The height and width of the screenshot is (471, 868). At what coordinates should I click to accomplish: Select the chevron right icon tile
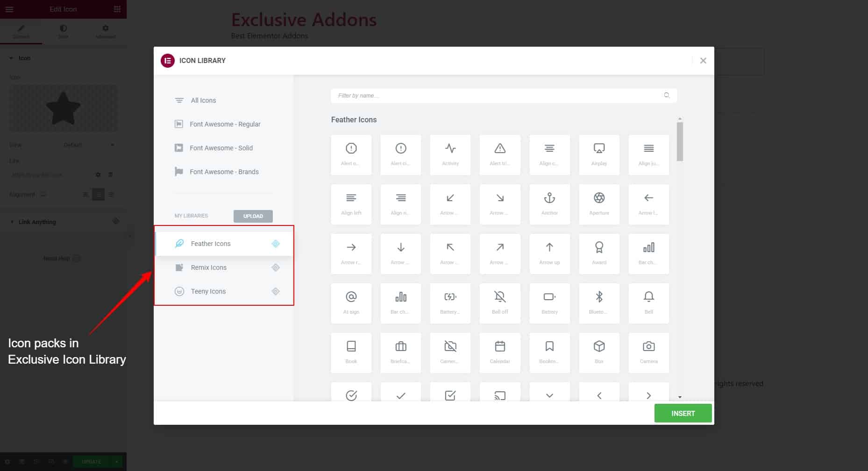(648, 392)
